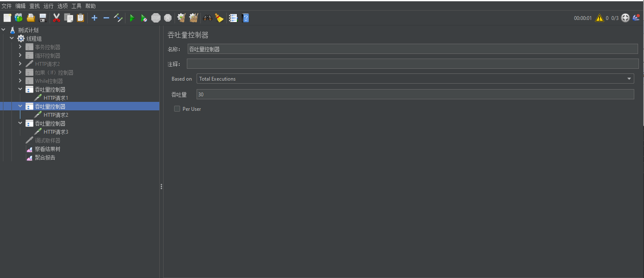Collapse the 吞吐量控制器 containing HTTP请求3
Image resolution: width=644 pixels, height=278 pixels.
[20, 123]
